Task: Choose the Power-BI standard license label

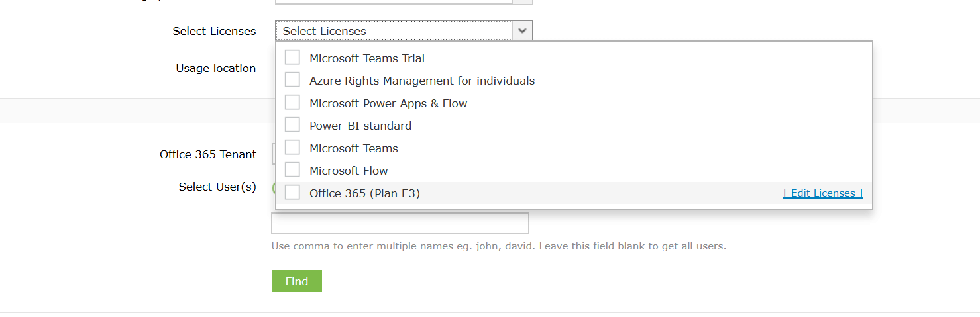Action: pos(360,126)
